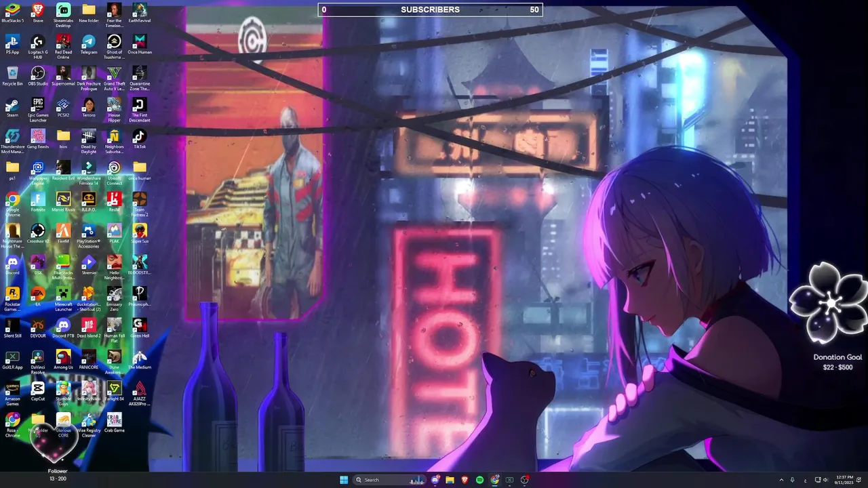Image resolution: width=868 pixels, height=488 pixels.
Task: Open the Telegram desktop shortcut
Action: (x=89, y=41)
